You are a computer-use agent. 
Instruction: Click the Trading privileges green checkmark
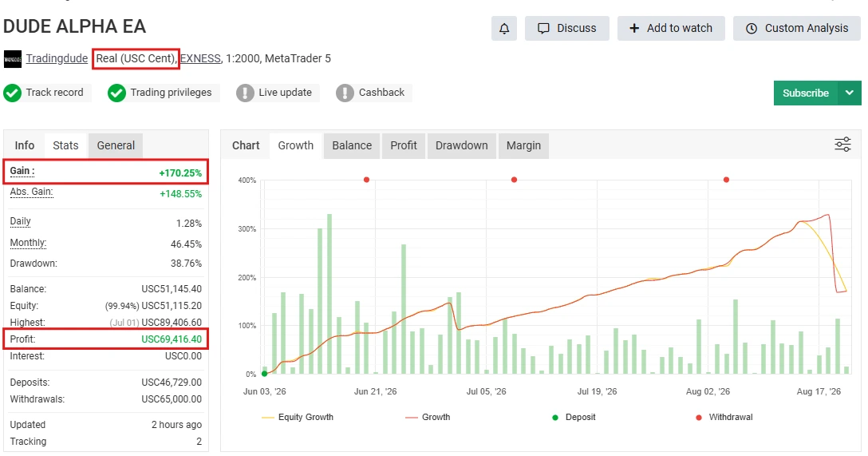click(x=116, y=93)
